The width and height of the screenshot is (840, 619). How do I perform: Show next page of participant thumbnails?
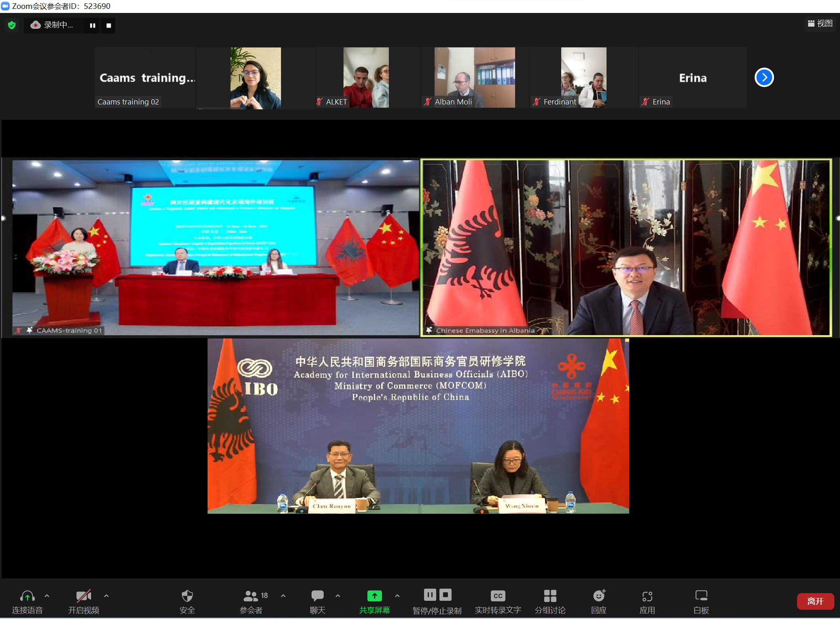point(764,77)
